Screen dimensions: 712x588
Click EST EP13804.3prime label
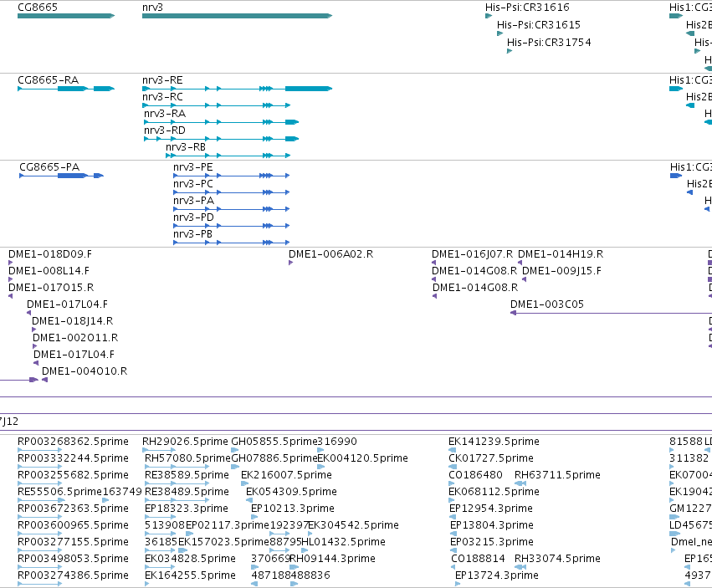click(492, 525)
